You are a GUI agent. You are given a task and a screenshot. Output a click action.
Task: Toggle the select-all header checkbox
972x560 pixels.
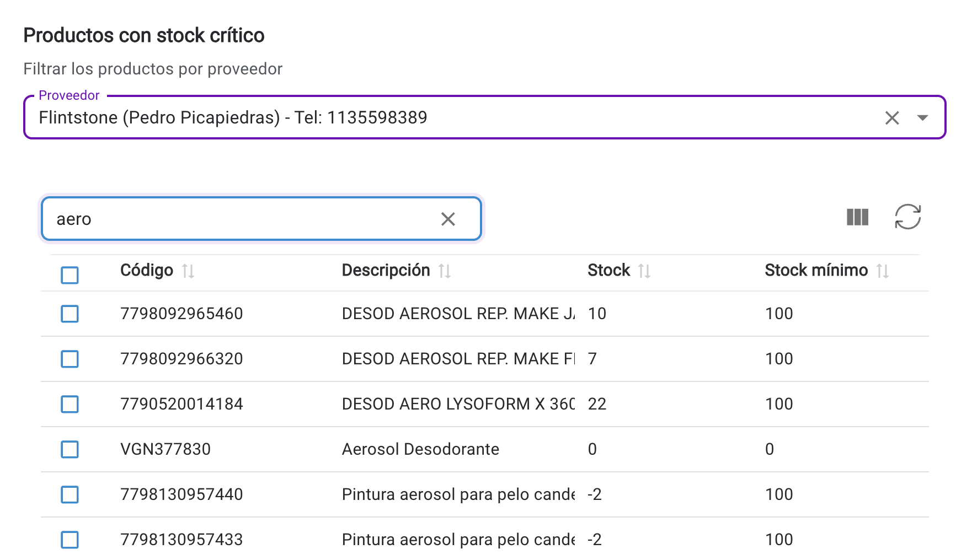(70, 275)
